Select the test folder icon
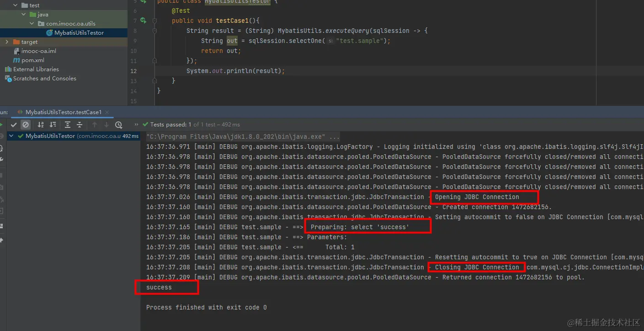Screen dimensions: 644x331 click(x=24, y=5)
